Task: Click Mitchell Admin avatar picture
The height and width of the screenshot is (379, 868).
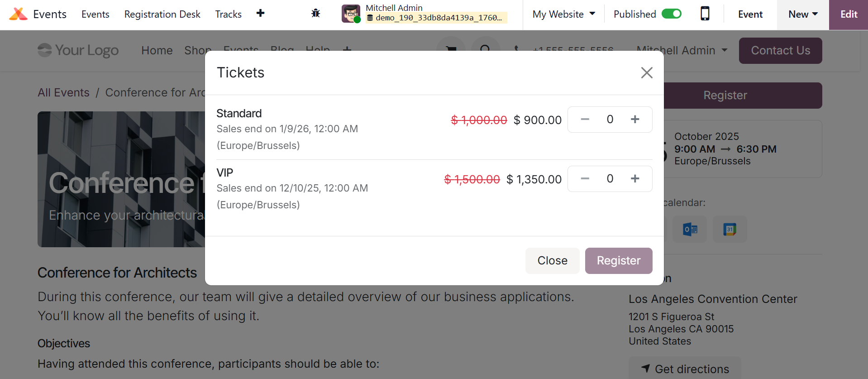Action: (x=351, y=14)
